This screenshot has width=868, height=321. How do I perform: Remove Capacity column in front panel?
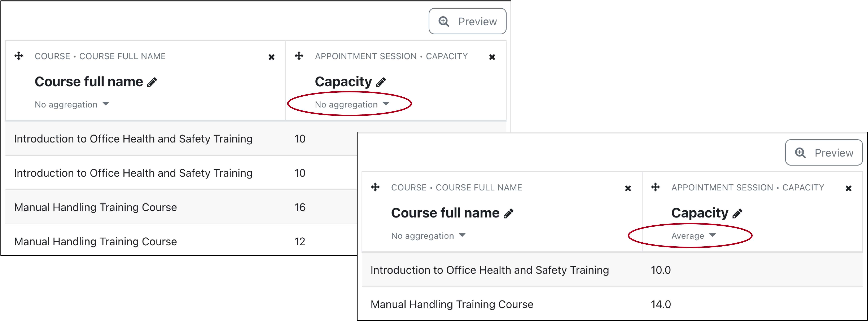(x=848, y=189)
